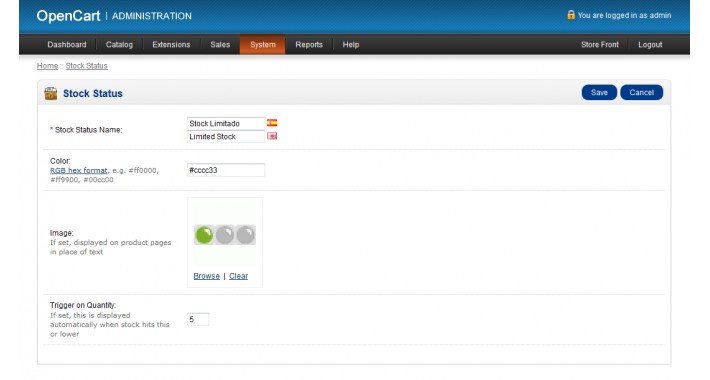Screen dimensions: 710x380
Task: Open the System menu
Action: point(263,44)
